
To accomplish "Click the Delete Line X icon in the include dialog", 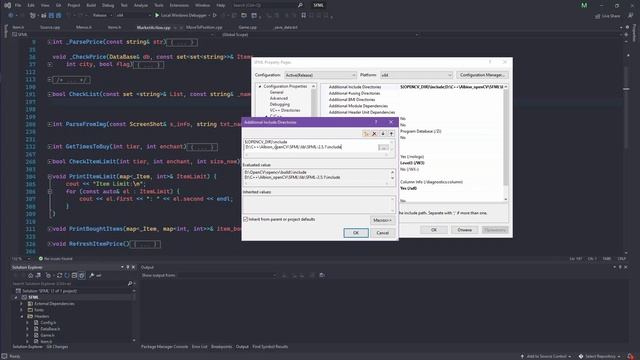I will 374,134.
